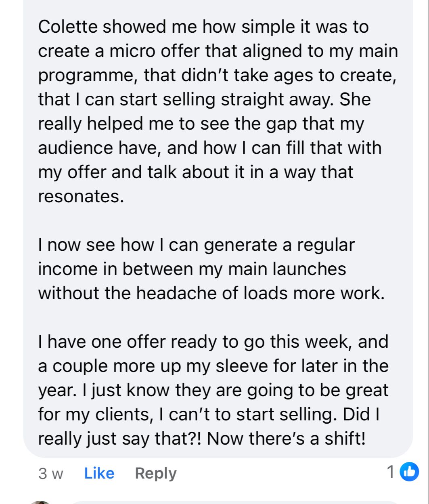Image resolution: width=429 pixels, height=504 pixels.
Task: Click the words great for my clients
Action: pyautogui.click(x=213, y=402)
